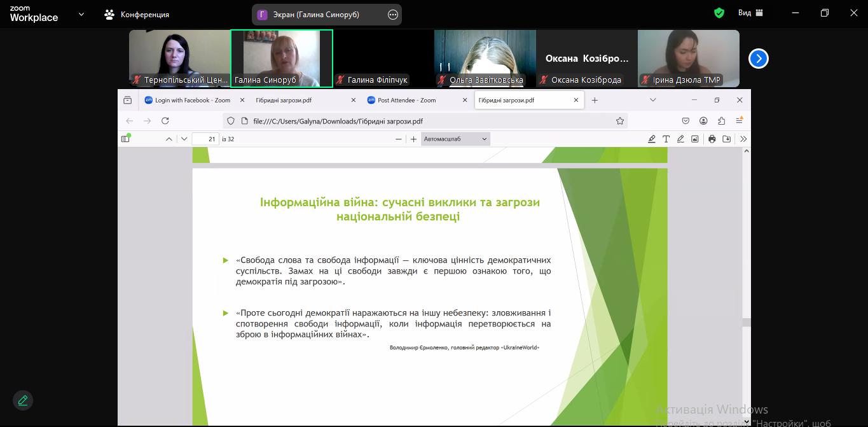
Task: Click the green encryption shield icon
Action: coord(719,13)
